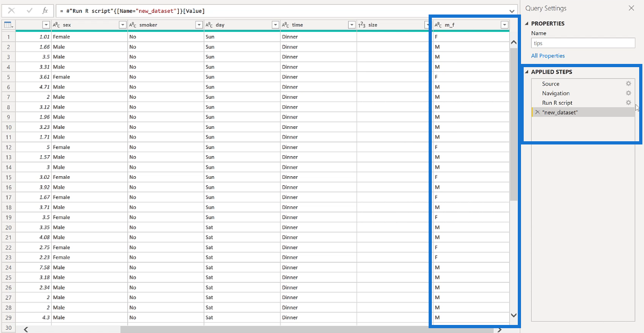Open the Navigation step settings gear
Image resolution: width=644 pixels, height=333 pixels.
(628, 93)
